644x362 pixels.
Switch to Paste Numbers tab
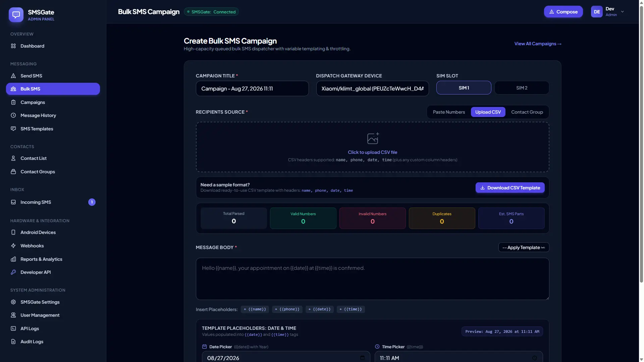(449, 112)
